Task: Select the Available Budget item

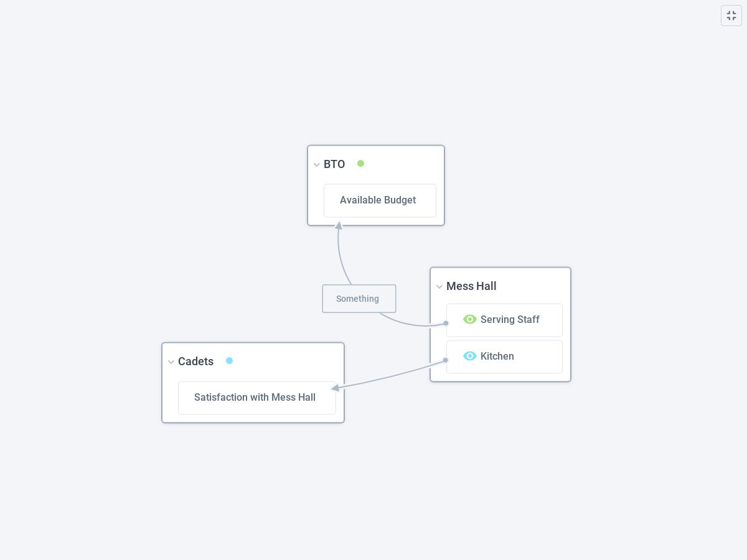Action: pyautogui.click(x=378, y=200)
